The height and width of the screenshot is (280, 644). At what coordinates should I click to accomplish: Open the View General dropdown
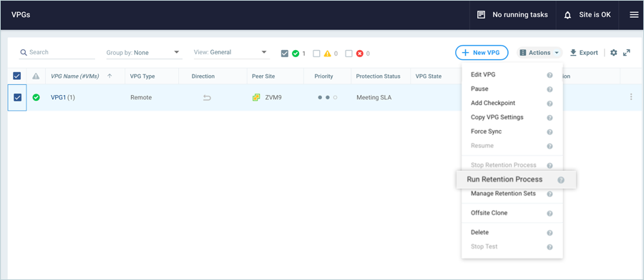230,52
